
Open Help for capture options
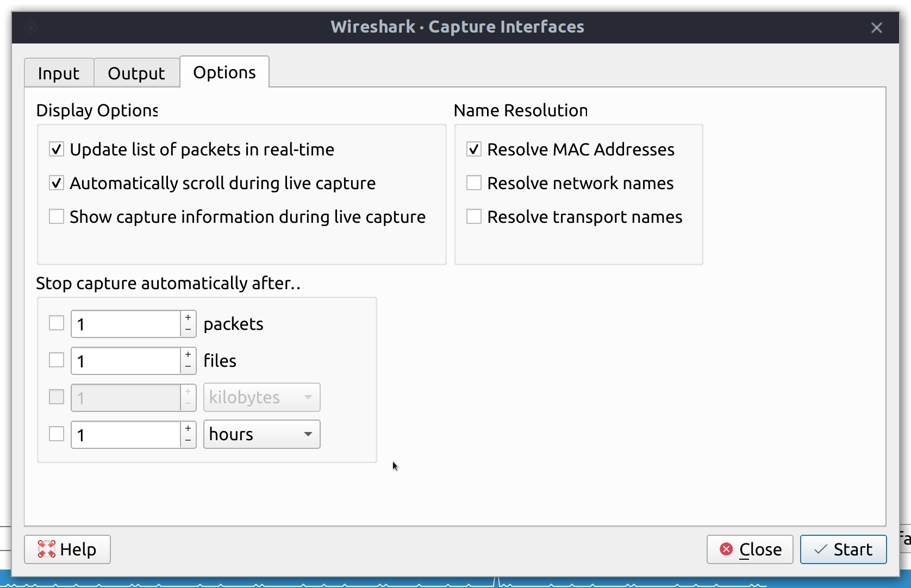[x=67, y=549]
